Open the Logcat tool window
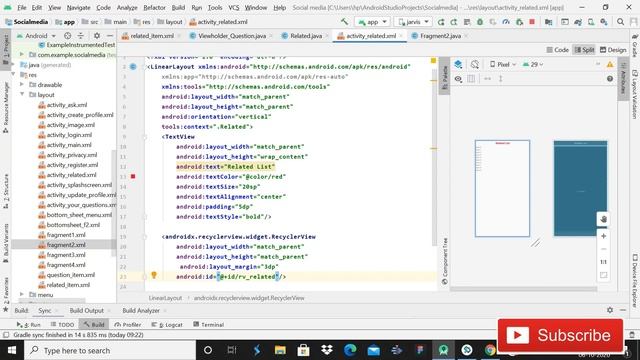Viewport: 640px width, 360px height. point(167,325)
